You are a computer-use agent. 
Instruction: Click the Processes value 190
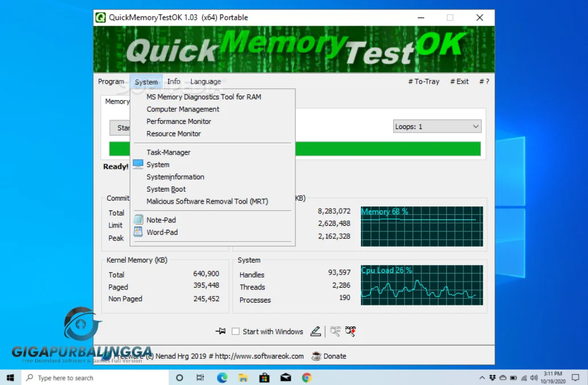344,298
